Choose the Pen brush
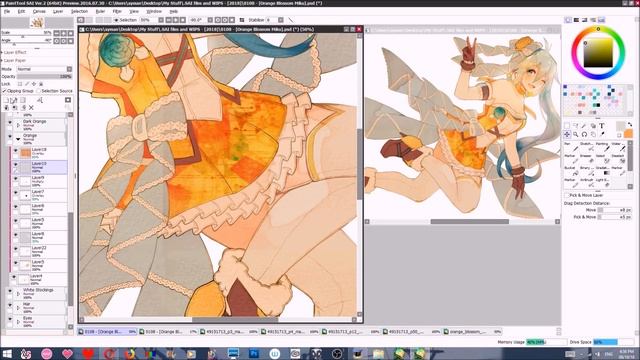Image resolution: width=640 pixels, height=360 pixels. [570, 147]
